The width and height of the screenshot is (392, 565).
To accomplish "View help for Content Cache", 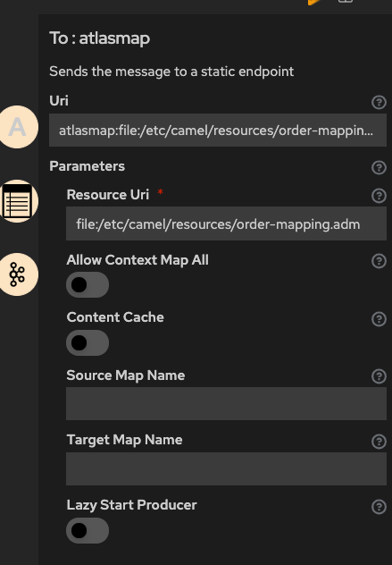I will point(379,319).
